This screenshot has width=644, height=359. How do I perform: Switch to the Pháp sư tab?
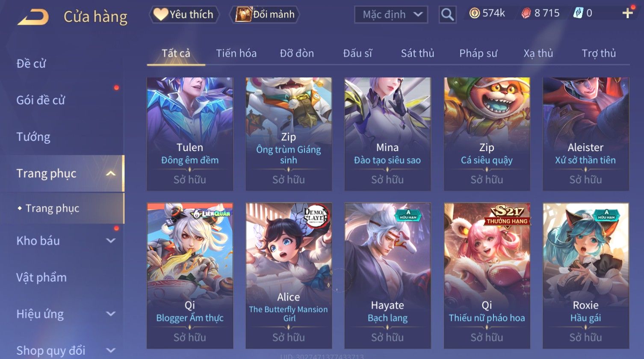pyautogui.click(x=478, y=53)
